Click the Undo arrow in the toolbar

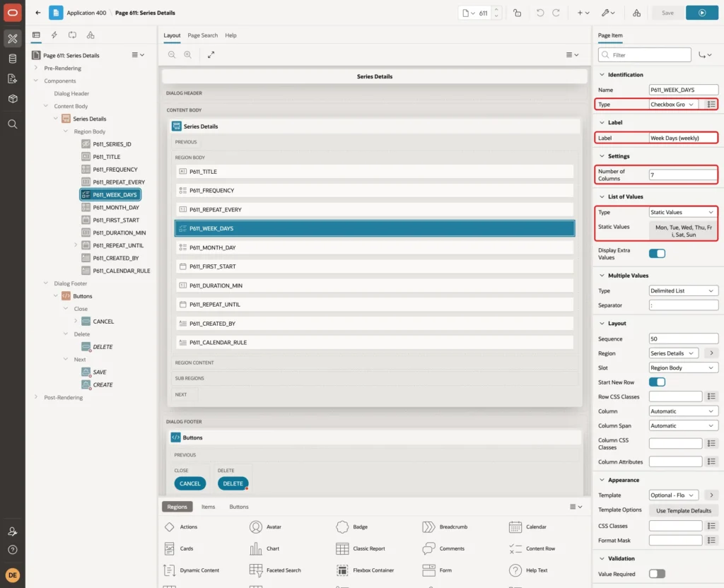539,13
